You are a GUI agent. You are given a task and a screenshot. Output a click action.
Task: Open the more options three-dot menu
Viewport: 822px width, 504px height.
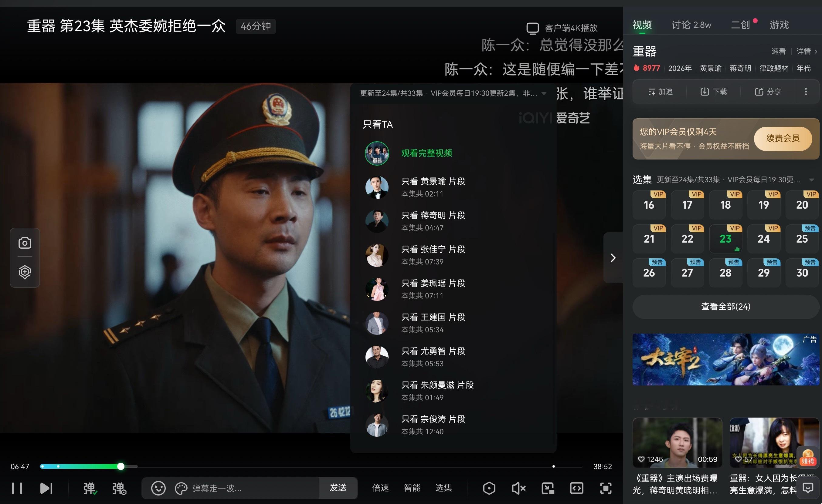806,92
